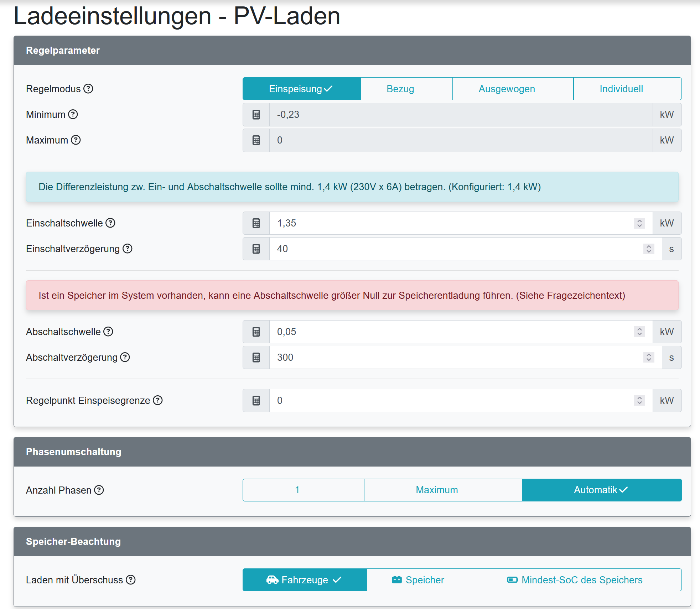Click the kW unit beside Abschaltschwelle

pos(667,332)
